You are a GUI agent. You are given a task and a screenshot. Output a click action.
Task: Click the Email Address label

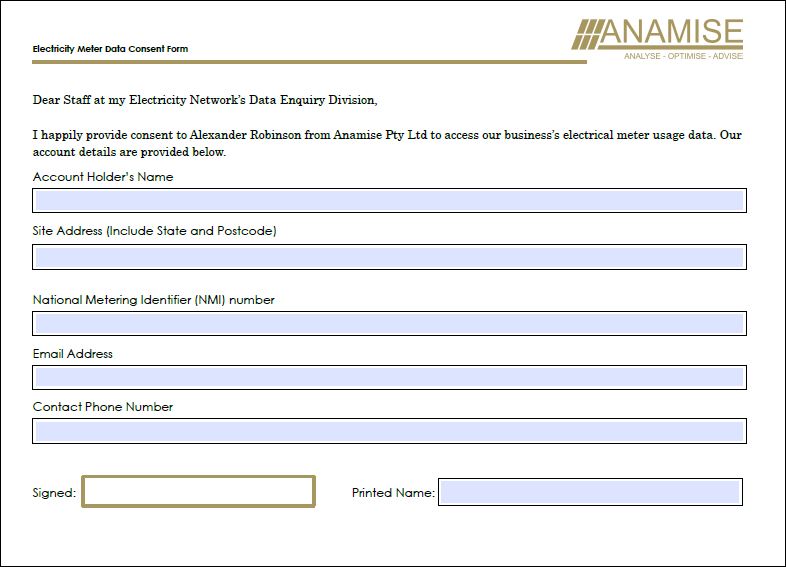[x=73, y=353]
